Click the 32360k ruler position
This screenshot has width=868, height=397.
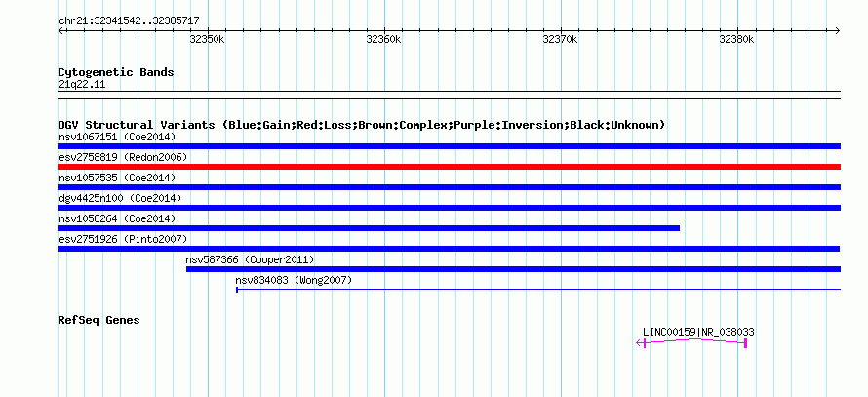tap(383, 39)
